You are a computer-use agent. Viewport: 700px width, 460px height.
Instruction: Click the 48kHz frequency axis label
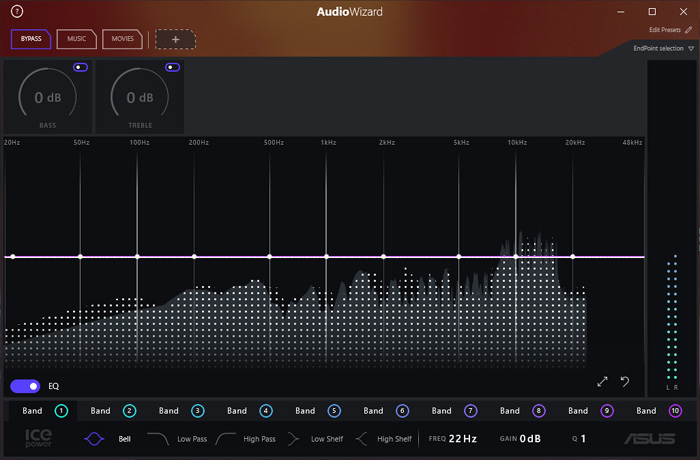632,142
